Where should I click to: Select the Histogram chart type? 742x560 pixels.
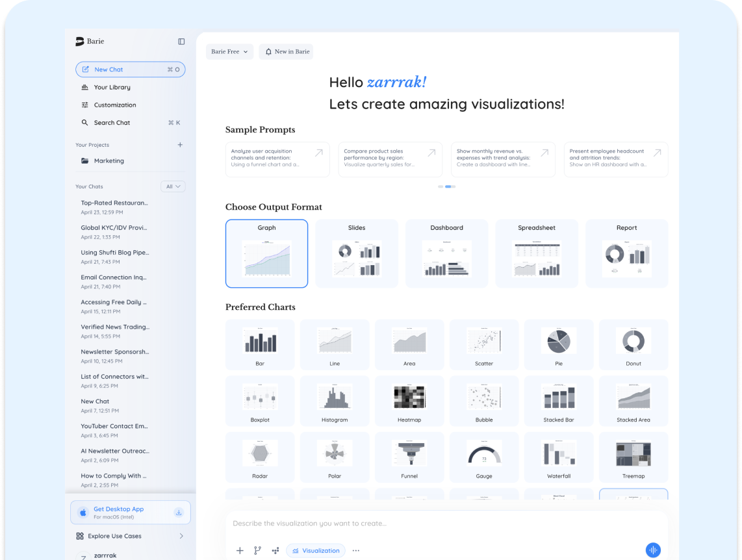[x=335, y=401]
